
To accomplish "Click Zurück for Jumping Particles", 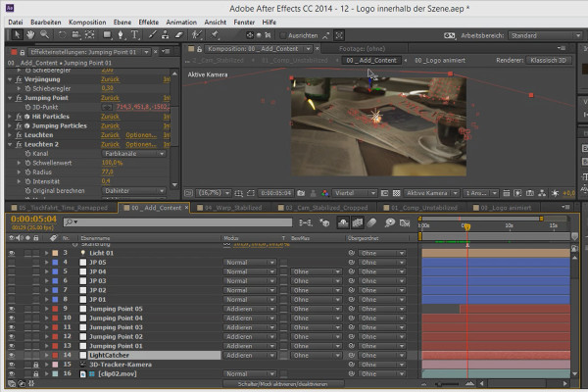I will click(110, 126).
